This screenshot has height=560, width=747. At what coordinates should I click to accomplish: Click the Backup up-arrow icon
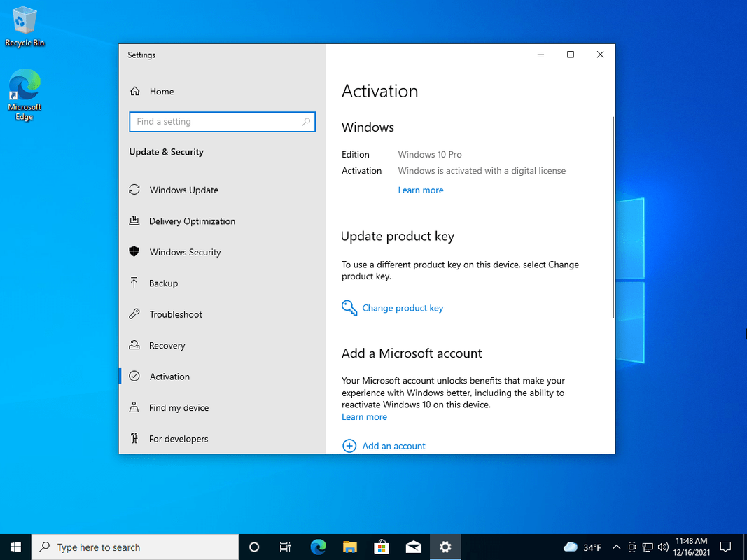pyautogui.click(x=134, y=283)
